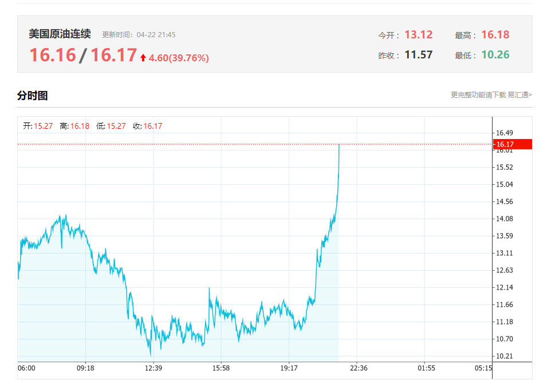Click the chart's 收:16.17 closing label

[x=147, y=126]
